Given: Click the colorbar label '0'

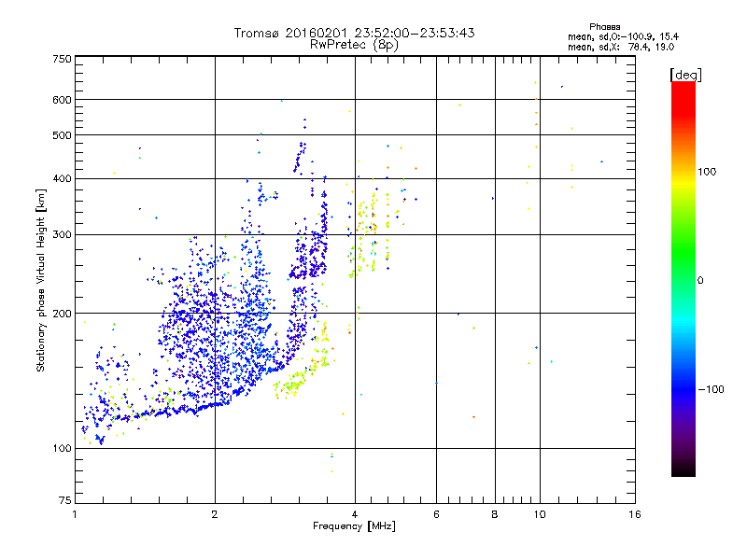Looking at the screenshot, I should (700, 281).
